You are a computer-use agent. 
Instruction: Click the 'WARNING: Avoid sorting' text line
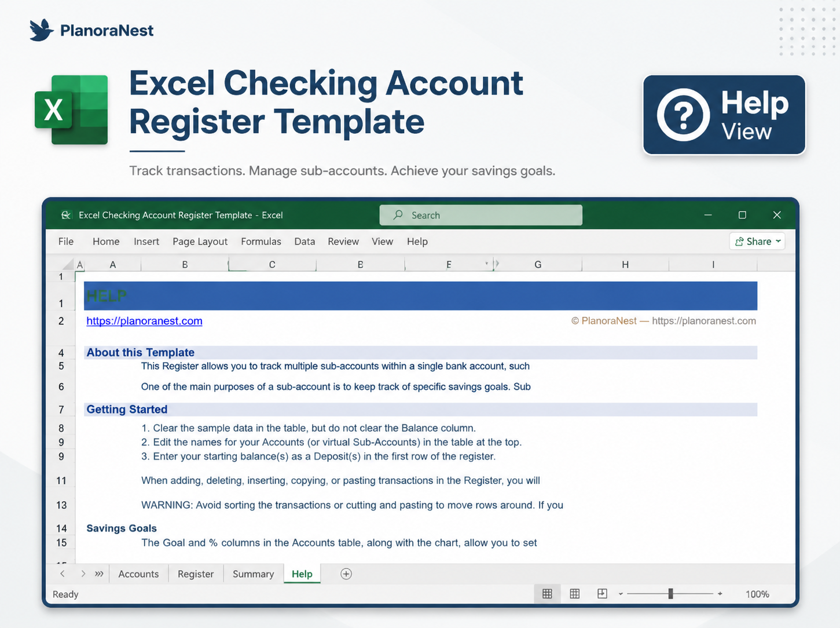(352, 505)
